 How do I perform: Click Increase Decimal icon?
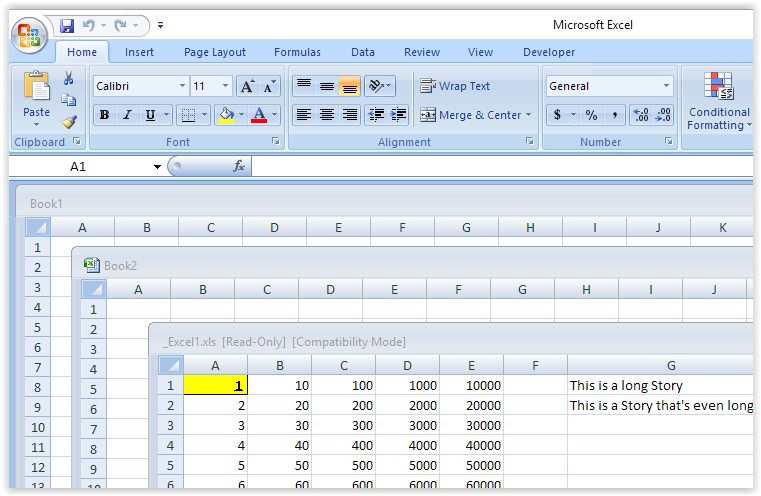(641, 115)
